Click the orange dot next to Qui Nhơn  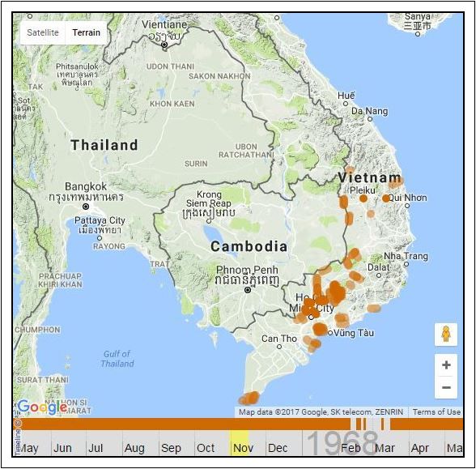coord(385,198)
